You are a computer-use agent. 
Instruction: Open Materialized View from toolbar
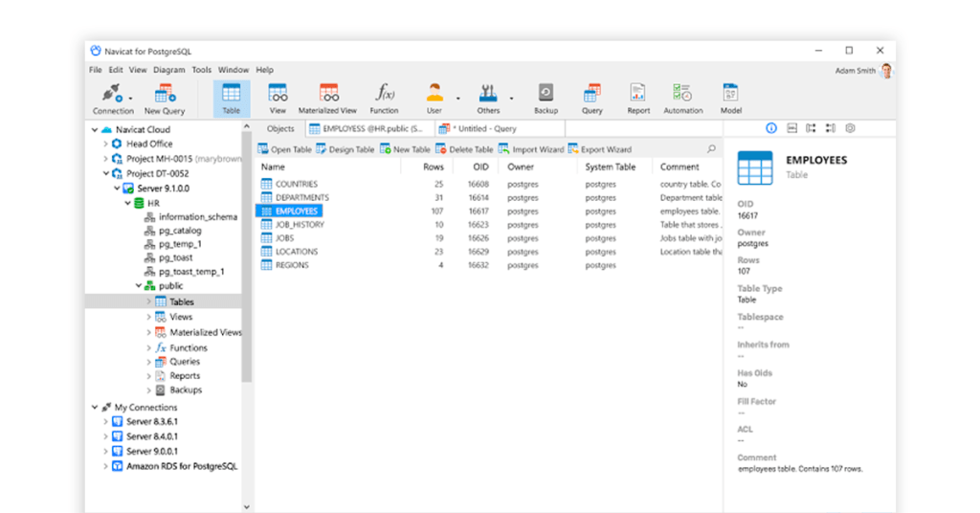tap(327, 99)
